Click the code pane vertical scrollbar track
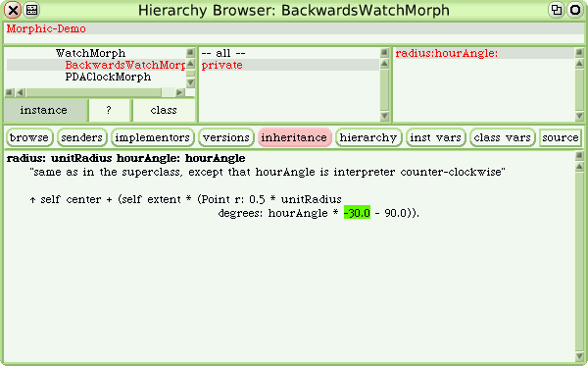 click(579, 261)
